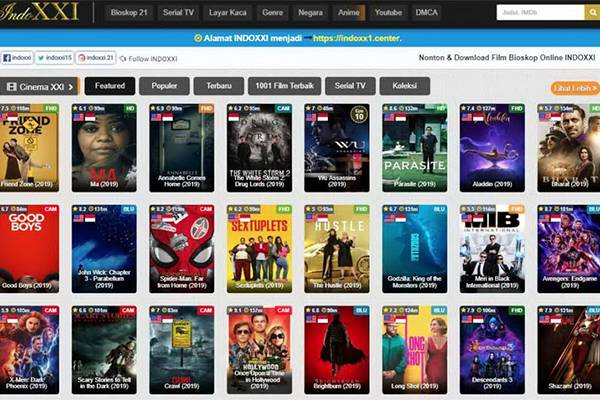Open John Wick: Chapter 3 poster
The width and height of the screenshot is (600, 400).
tap(104, 249)
